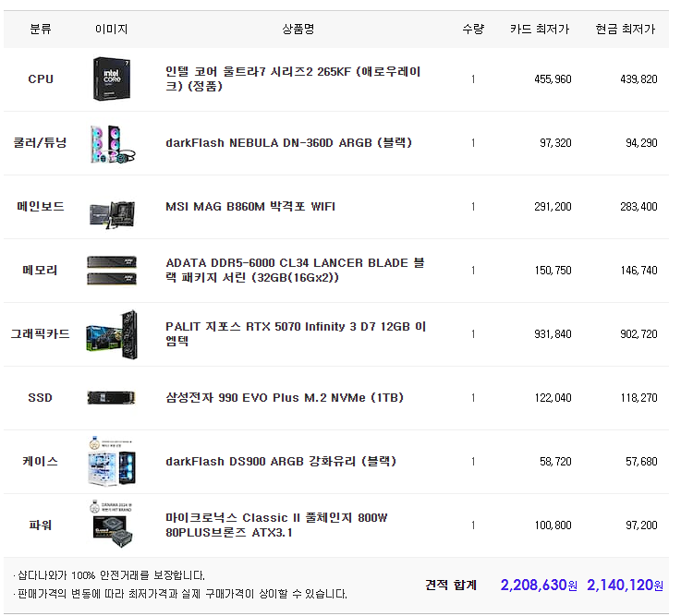Click CPU cash price 439,820
681x616 pixels.
pos(638,79)
